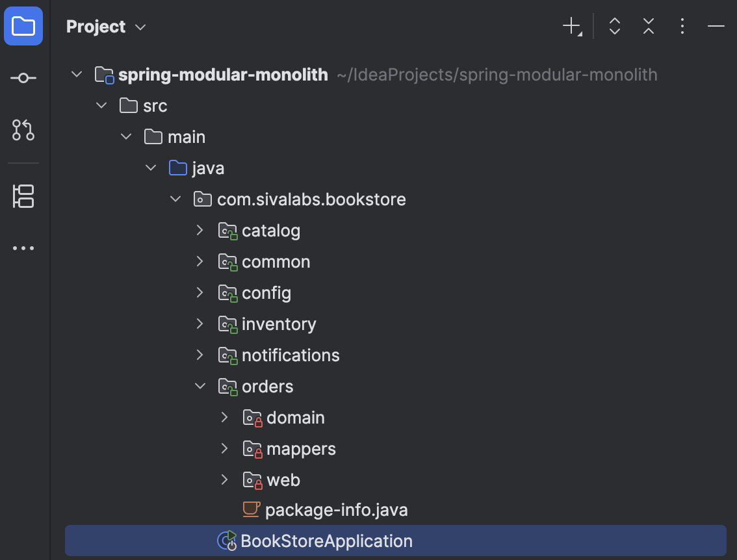Click the Add new file plus icon
The image size is (737, 560).
(570, 26)
